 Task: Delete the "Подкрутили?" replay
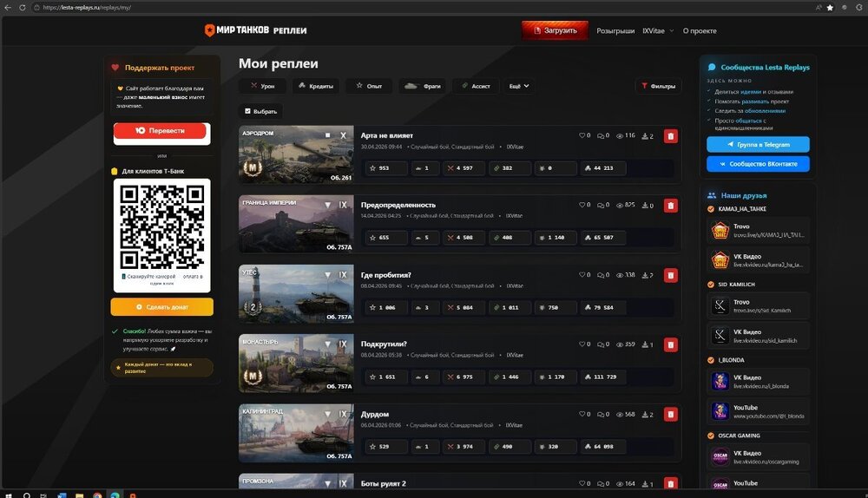(670, 344)
